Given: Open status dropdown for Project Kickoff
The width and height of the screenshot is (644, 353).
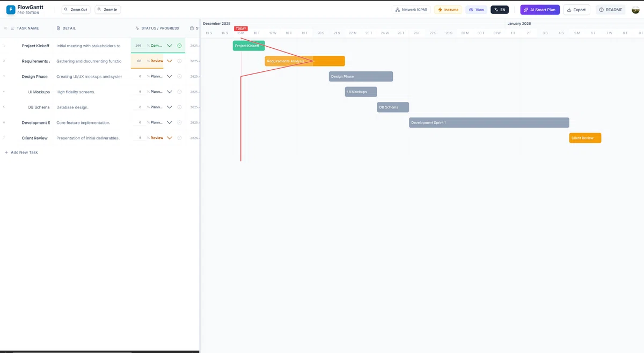Looking at the screenshot, I should pyautogui.click(x=170, y=46).
